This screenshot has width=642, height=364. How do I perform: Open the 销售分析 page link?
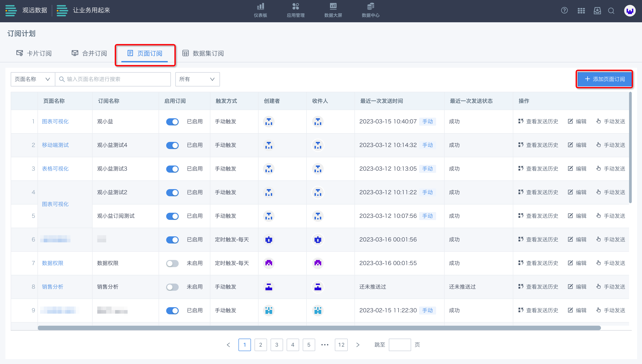[53, 286]
